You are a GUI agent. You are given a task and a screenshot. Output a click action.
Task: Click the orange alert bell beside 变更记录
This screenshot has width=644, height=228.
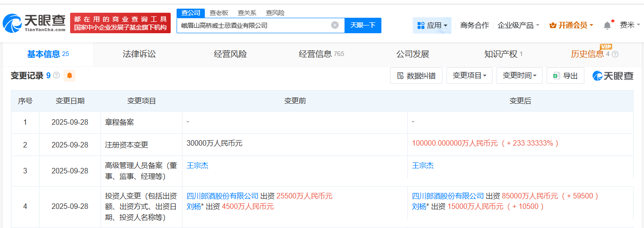pos(69,76)
